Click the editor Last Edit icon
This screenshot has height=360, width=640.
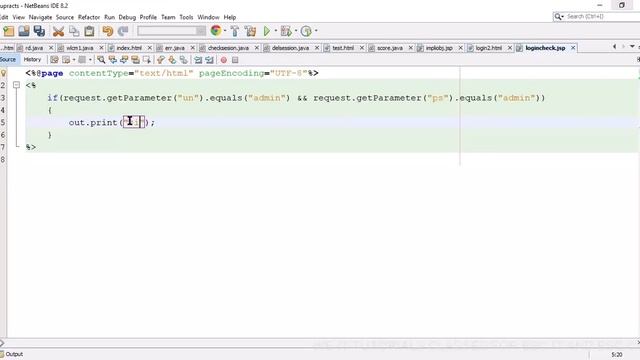click(x=54, y=60)
